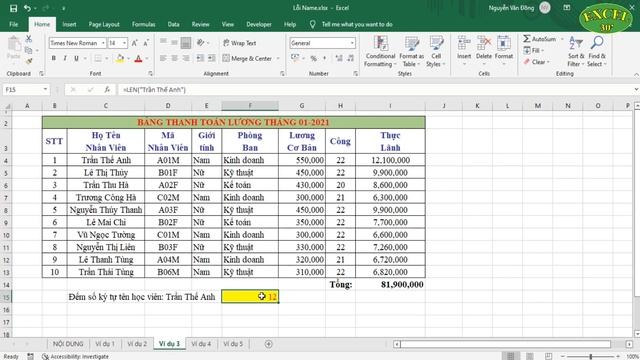Viewport: 640px width, 360px height.
Task: Toggle Italic formatting
Action: click(65, 58)
